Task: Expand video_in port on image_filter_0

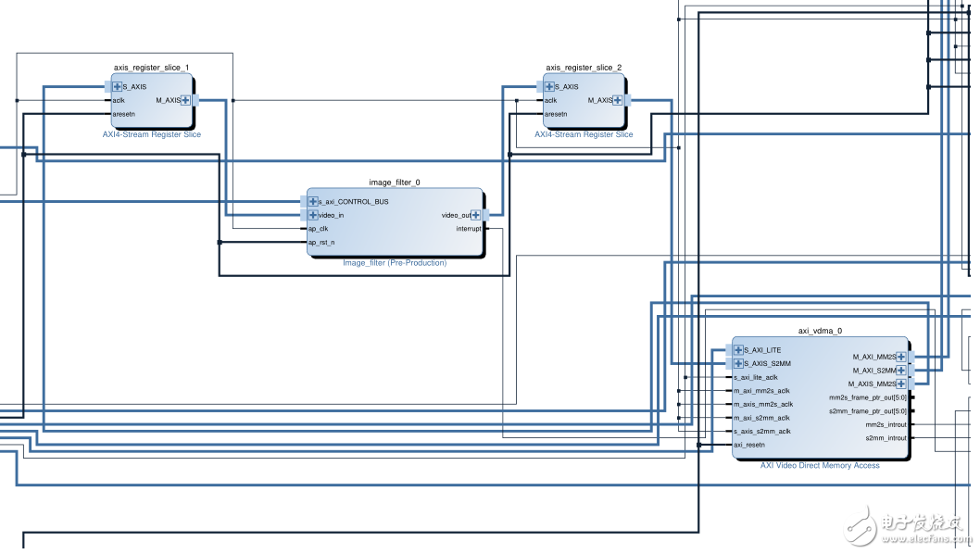Action: tap(313, 215)
